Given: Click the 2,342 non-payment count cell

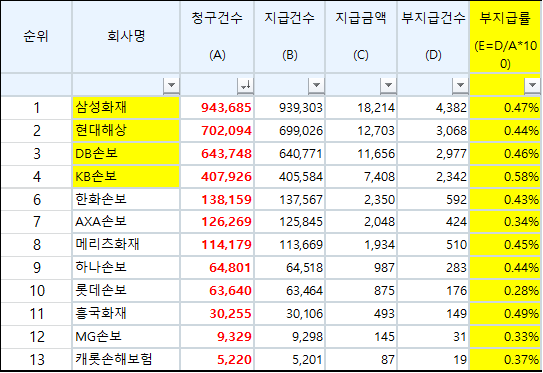Looking at the screenshot, I should tap(433, 177).
